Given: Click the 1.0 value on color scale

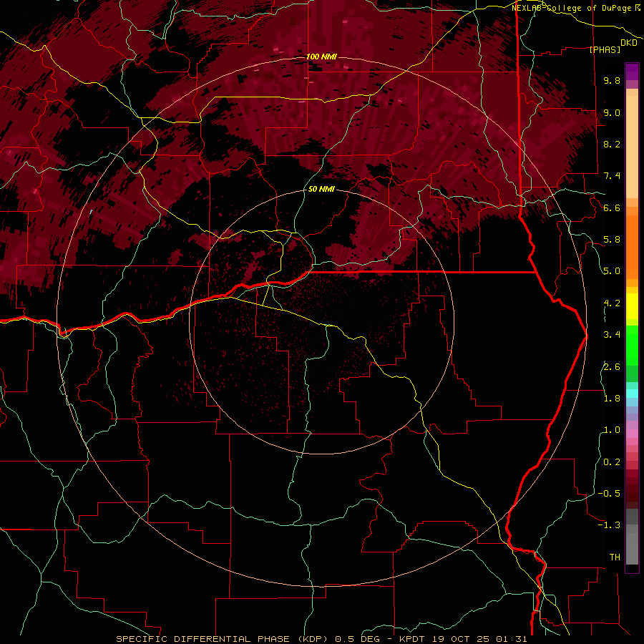Looking at the screenshot, I should tap(612, 430).
